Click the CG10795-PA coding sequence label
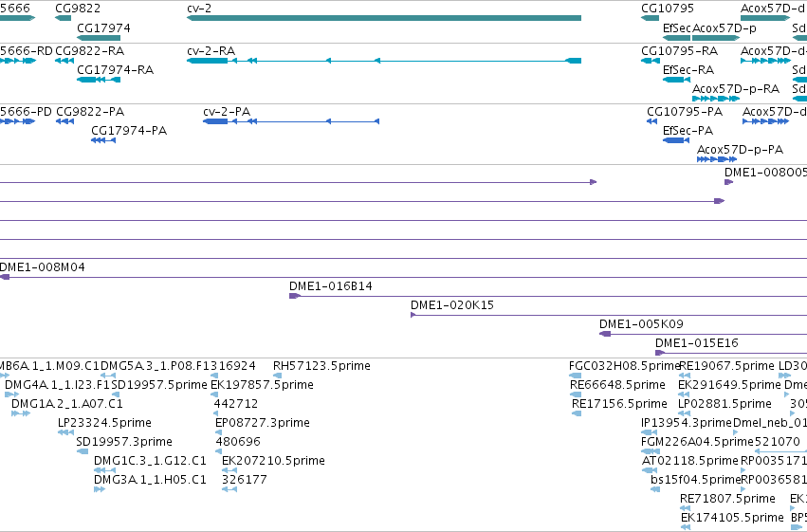The image size is (807, 532). tap(685, 111)
